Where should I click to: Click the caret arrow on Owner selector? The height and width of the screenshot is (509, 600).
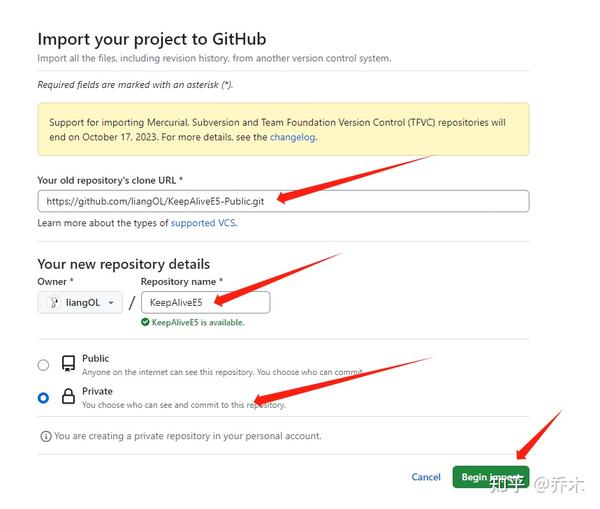110,302
